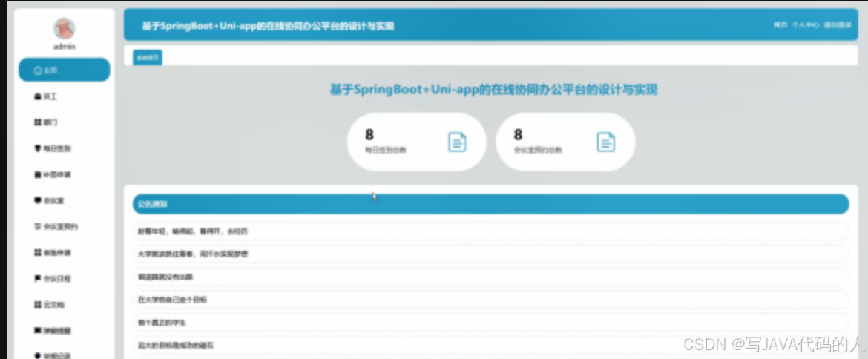Open the 会议室预约 sidebar menu item
Viewport: 868px width, 359px height.
point(65,226)
